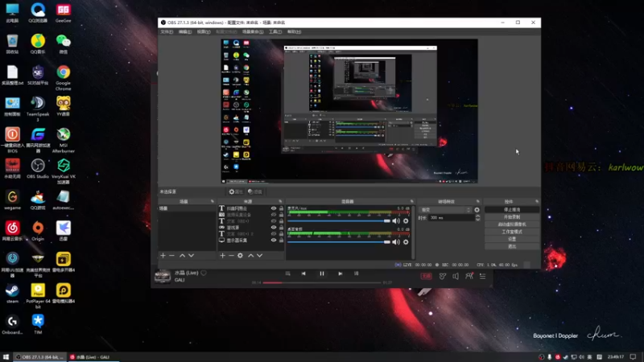Open the music player sound effects icon
Image resolution: width=644 pixels, height=362 pixels.
tap(442, 276)
